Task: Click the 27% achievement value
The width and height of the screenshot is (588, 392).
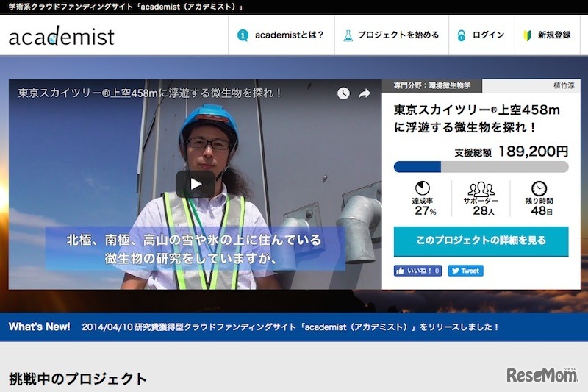Action: (x=426, y=211)
